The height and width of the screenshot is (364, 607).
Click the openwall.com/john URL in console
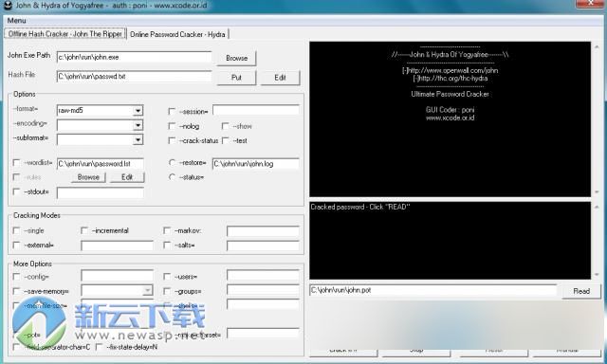450,70
